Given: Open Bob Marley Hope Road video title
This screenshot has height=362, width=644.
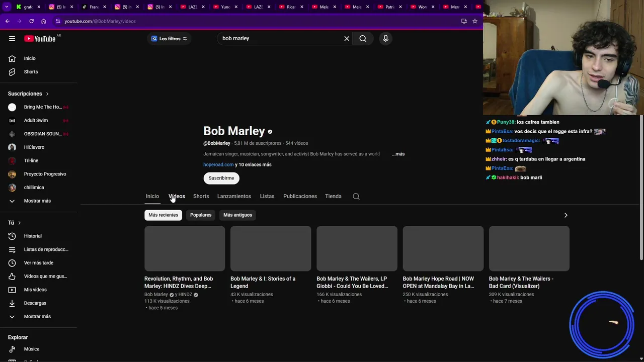Looking at the screenshot, I should pos(438,283).
